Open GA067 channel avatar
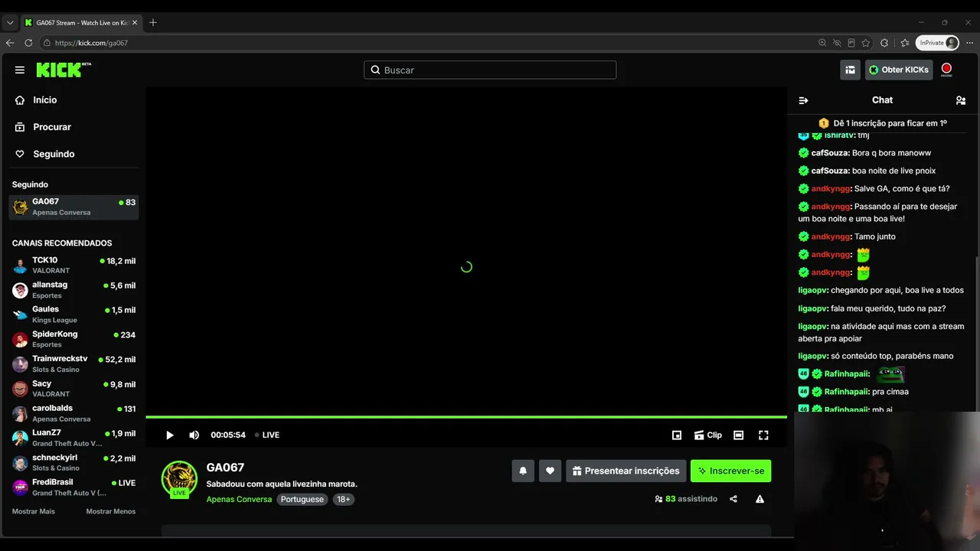980x551 pixels. (x=179, y=479)
